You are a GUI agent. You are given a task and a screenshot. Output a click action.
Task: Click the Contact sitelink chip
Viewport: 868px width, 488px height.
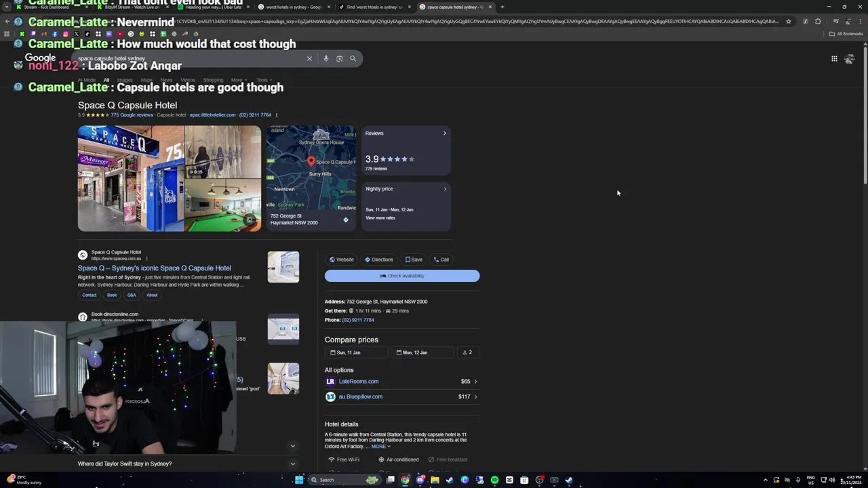click(90, 295)
